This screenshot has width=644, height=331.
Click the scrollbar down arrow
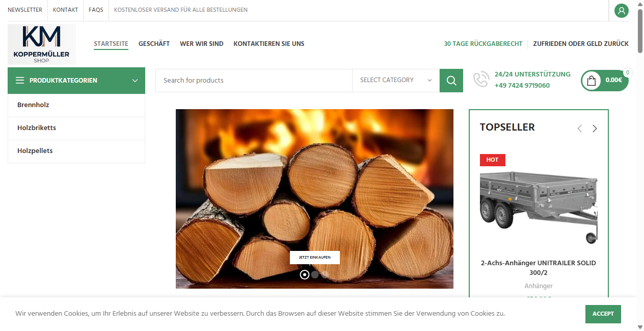click(640, 327)
